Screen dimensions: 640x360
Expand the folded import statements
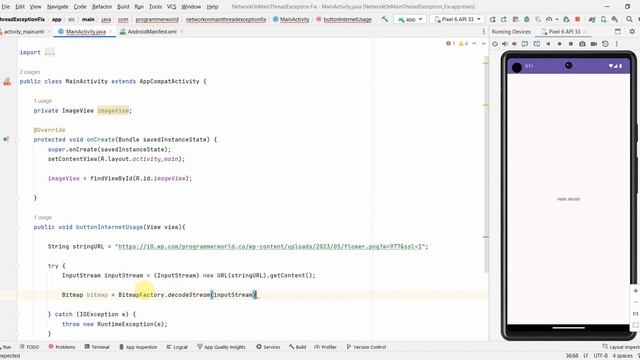[49, 53]
